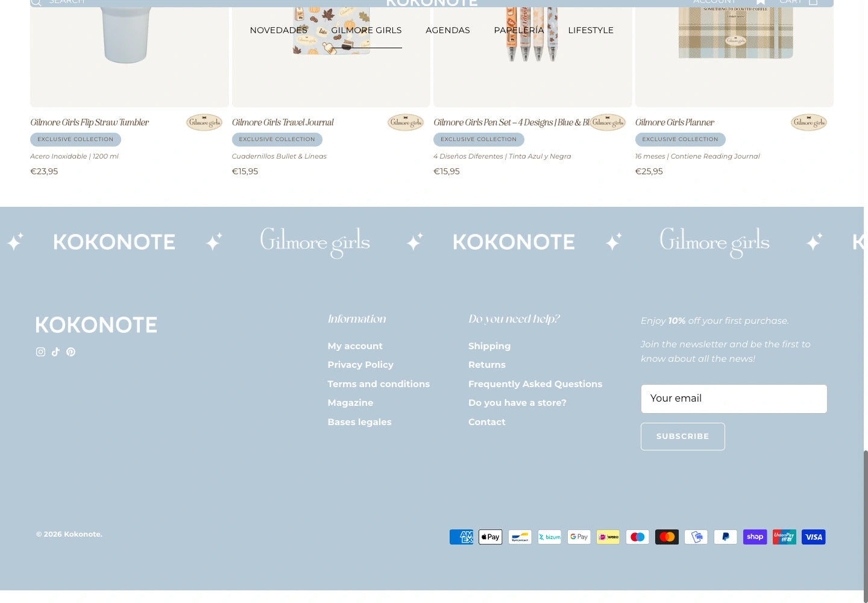The height and width of the screenshot is (603, 868).
Task: Open the LIFESTYLE menu
Action: tap(591, 30)
